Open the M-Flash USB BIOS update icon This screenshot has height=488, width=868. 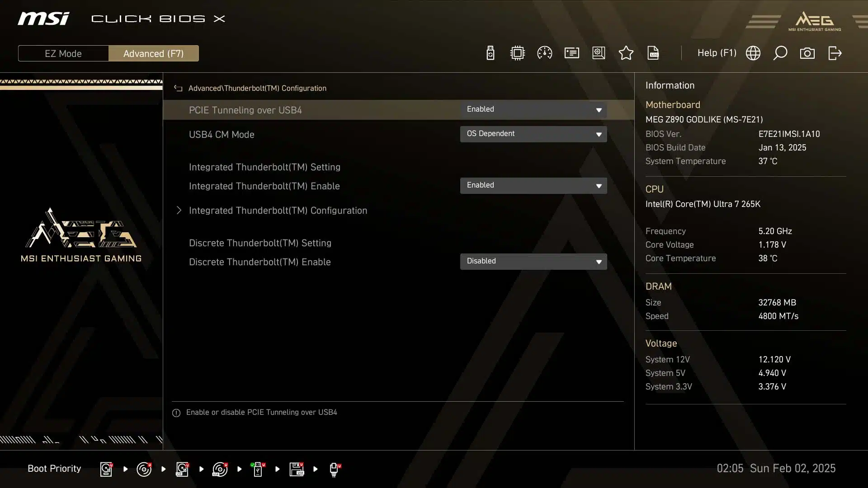click(490, 53)
